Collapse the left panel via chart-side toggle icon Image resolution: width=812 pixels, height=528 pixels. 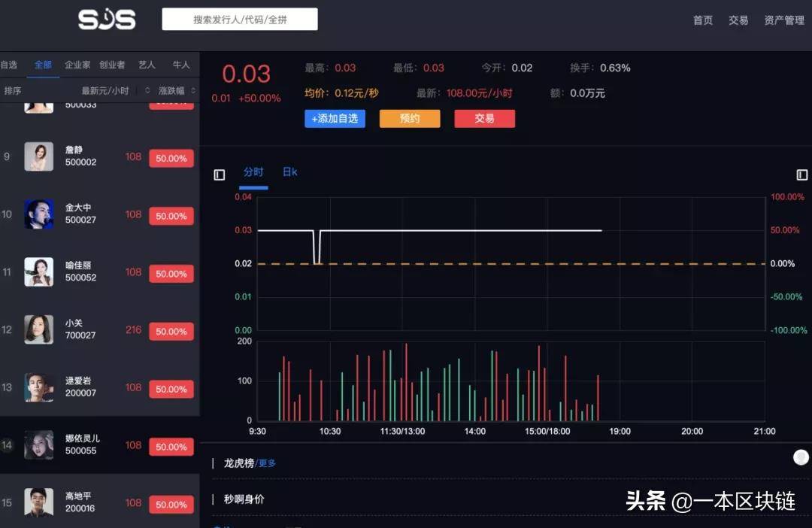(x=220, y=174)
